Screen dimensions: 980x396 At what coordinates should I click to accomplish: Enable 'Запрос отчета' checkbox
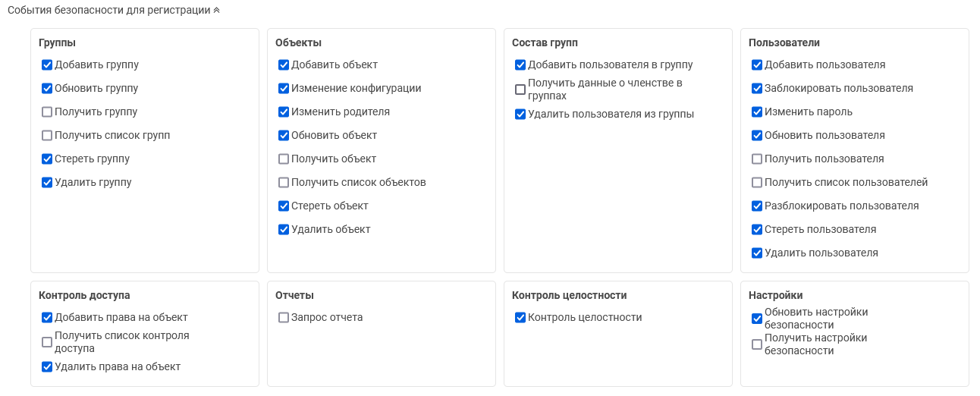click(284, 318)
